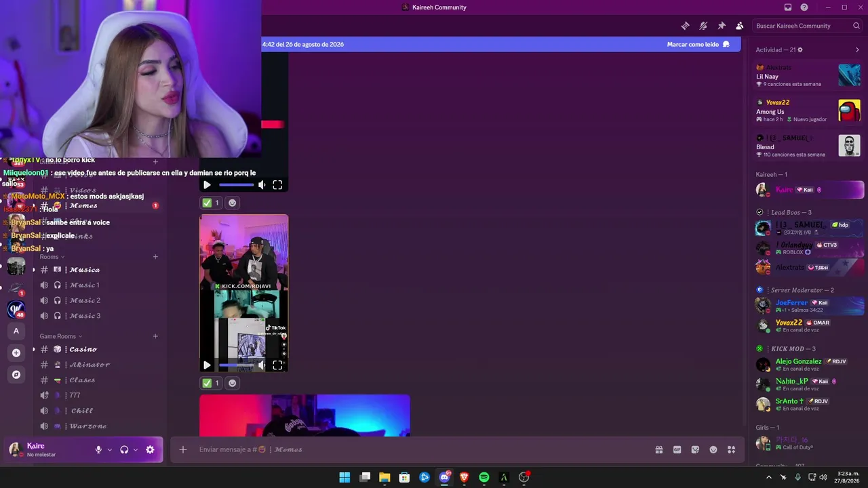The image size is (868, 488).
Task: Collapse the Rooms category
Action: point(52,257)
